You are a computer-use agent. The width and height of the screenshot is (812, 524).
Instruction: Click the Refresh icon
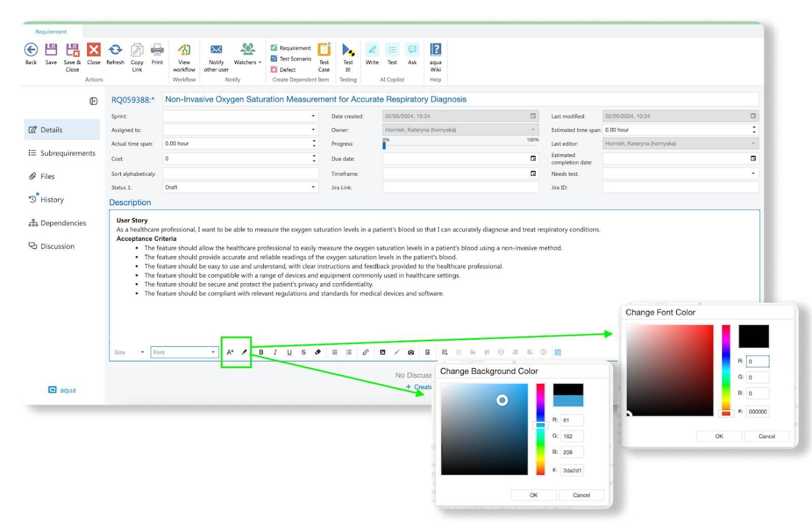coord(115,50)
